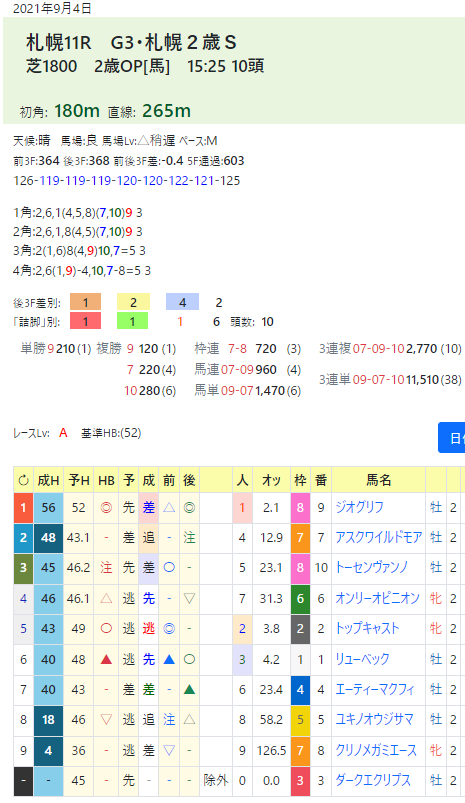Image resolution: width=465 pixels, height=803 pixels.
Task: Open horse link アスクワイルドモア
Action: pyautogui.click(x=378, y=537)
